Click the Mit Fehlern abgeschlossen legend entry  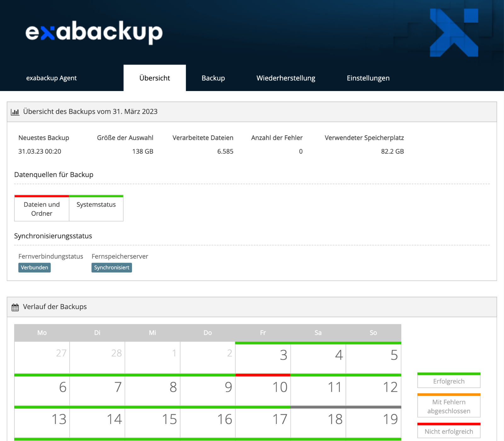[449, 405]
